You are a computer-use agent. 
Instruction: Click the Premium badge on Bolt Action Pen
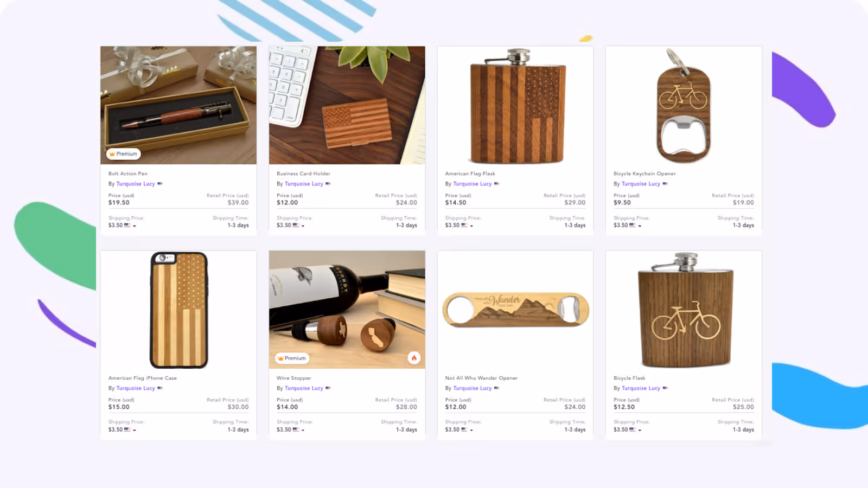(x=124, y=154)
